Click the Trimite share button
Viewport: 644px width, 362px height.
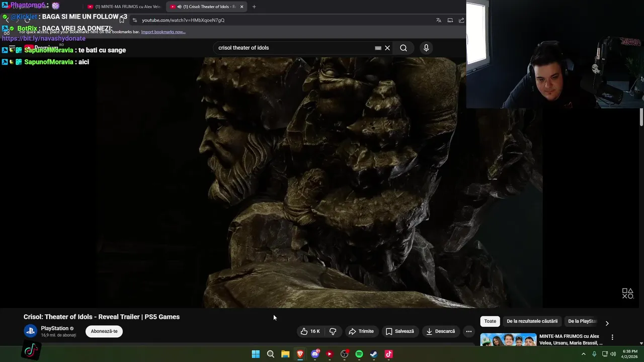[361, 331]
